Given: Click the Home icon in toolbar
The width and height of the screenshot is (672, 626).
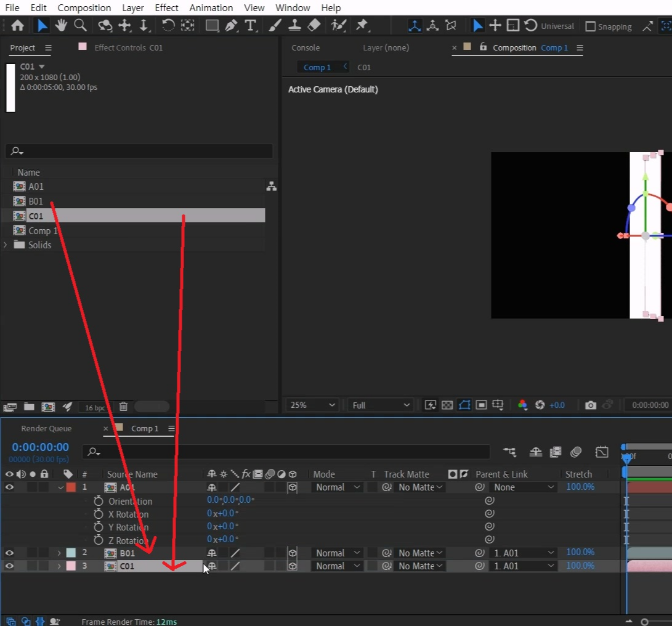Looking at the screenshot, I should pos(17,26).
